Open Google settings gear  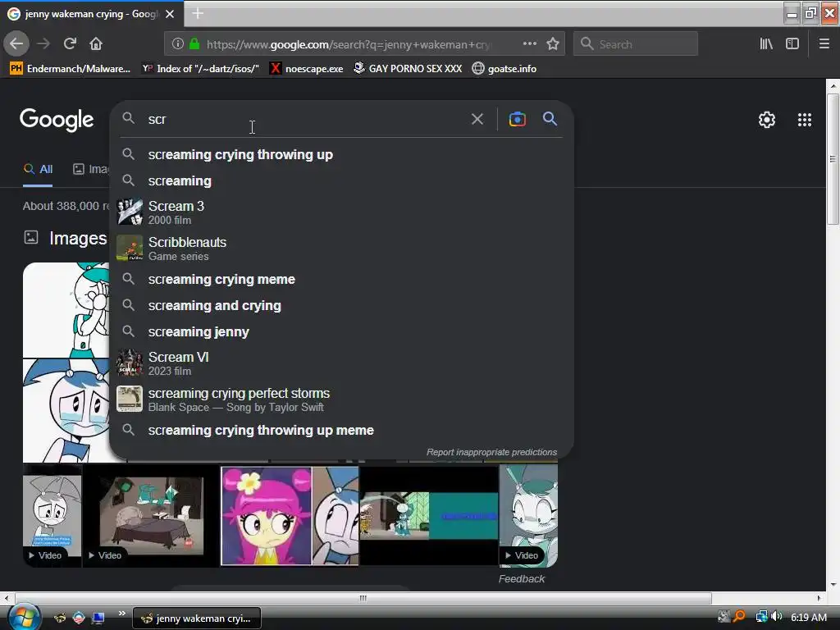(x=767, y=120)
